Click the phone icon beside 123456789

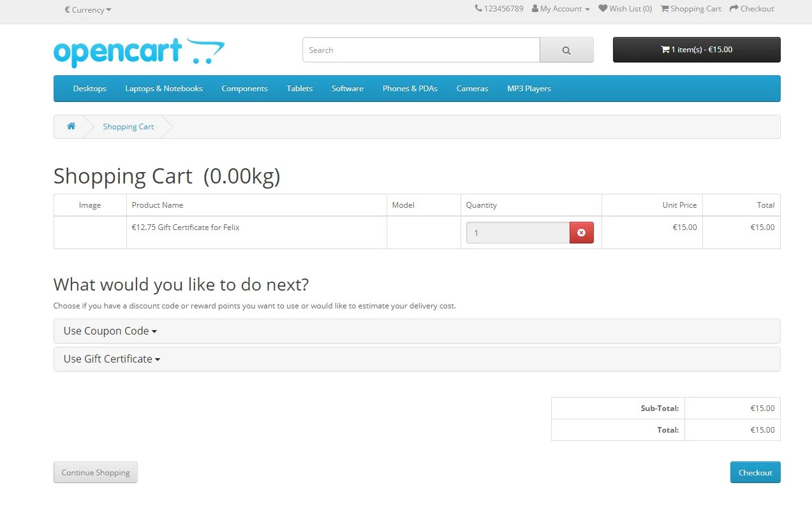coord(478,8)
